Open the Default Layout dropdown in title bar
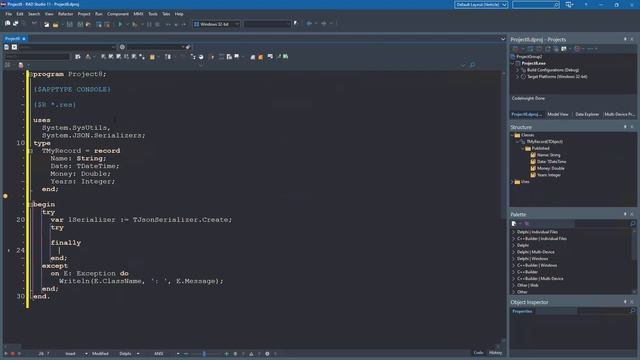Viewport: 640px width, 360px height. click(x=481, y=4)
